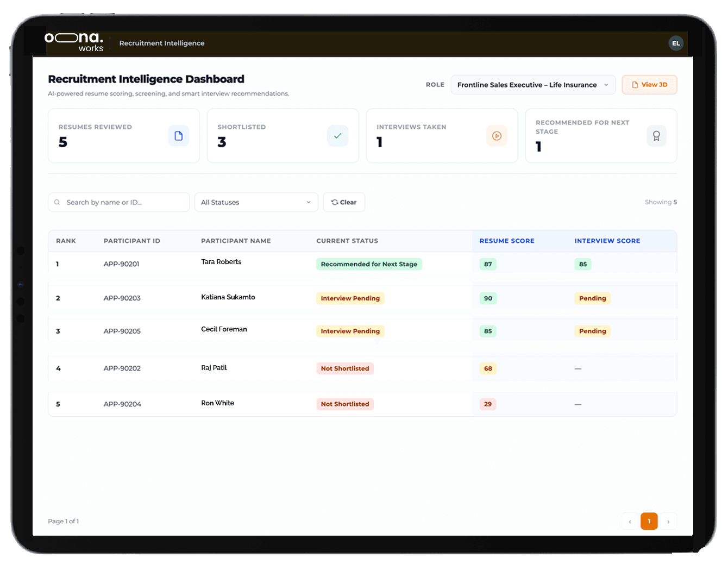Sort by the Resume Score column header
The width and height of the screenshot is (728, 564).
[506, 241]
